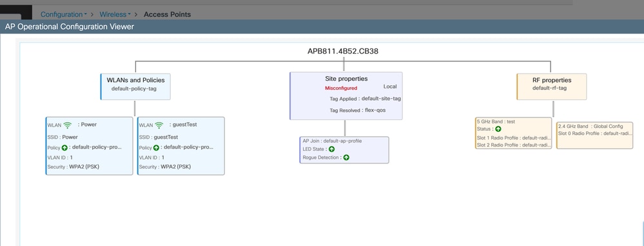Click the Slot 1 Radio Profile row
Screen dimensions: 644x246
coord(513,138)
